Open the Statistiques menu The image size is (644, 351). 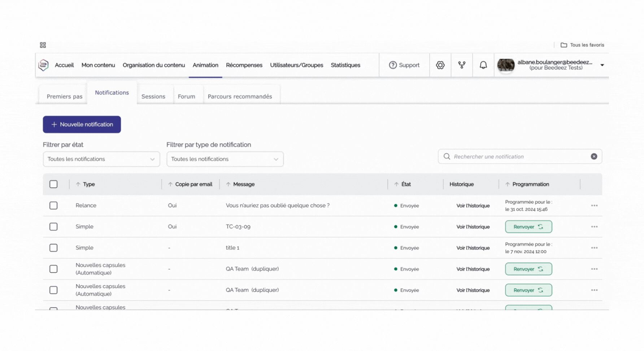pyautogui.click(x=345, y=65)
